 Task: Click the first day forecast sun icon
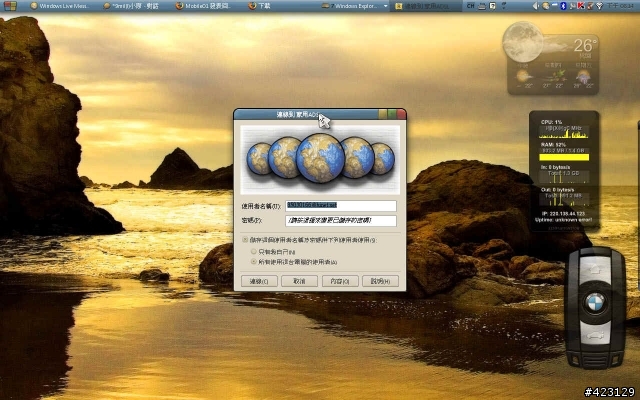point(523,76)
